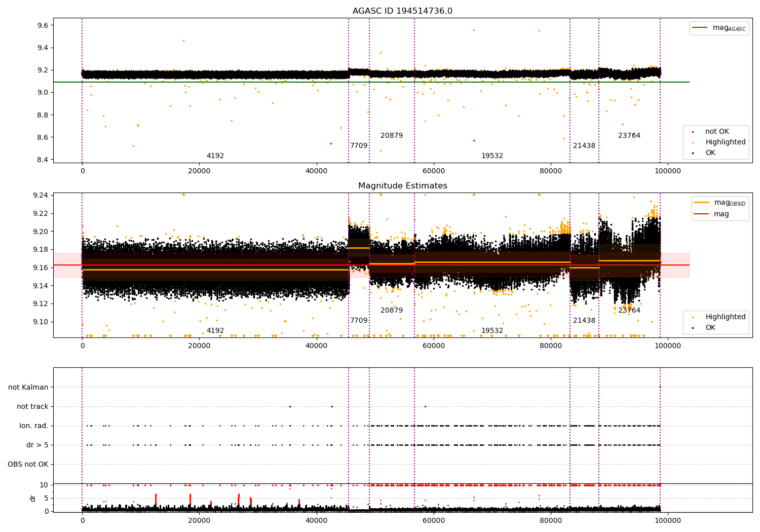The image size is (760, 532).
Task: Click the 'dr' y-axis label
Action: (33, 498)
